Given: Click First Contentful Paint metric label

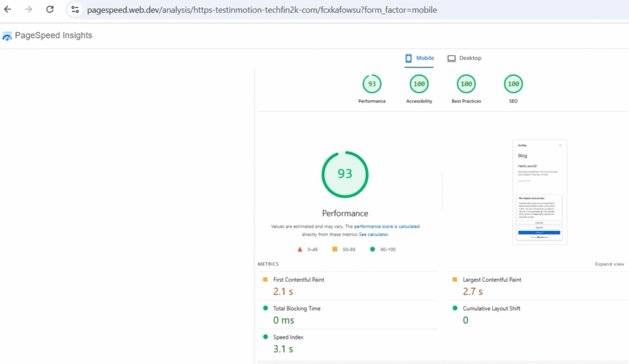Looking at the screenshot, I should coord(299,280).
